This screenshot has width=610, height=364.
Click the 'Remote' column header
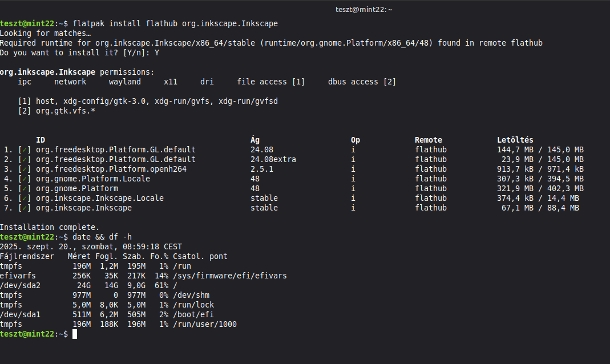click(x=429, y=140)
